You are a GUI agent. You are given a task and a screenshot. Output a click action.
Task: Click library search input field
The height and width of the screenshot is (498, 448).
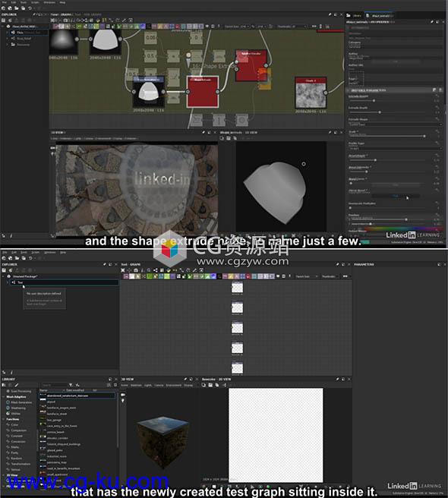point(54,385)
